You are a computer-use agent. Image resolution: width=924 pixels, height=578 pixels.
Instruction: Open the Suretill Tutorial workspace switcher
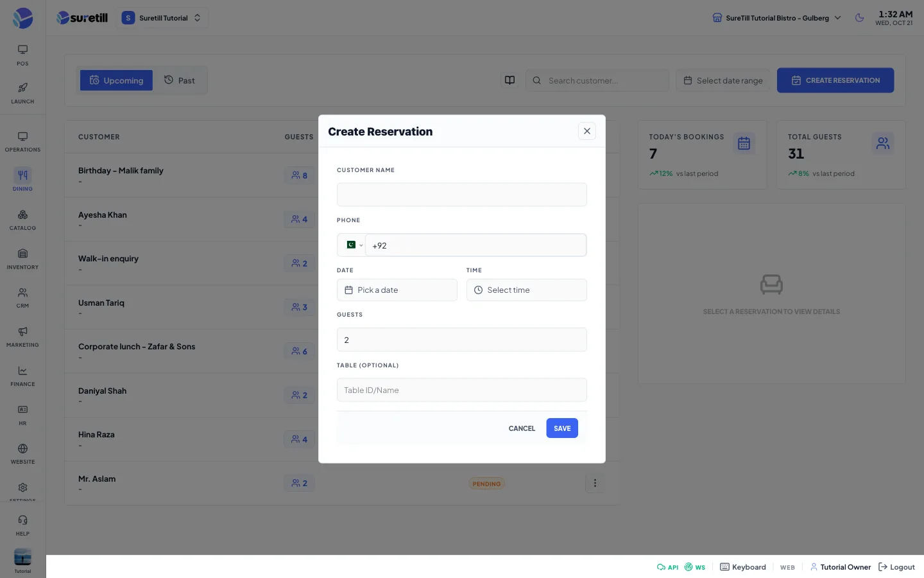point(162,18)
